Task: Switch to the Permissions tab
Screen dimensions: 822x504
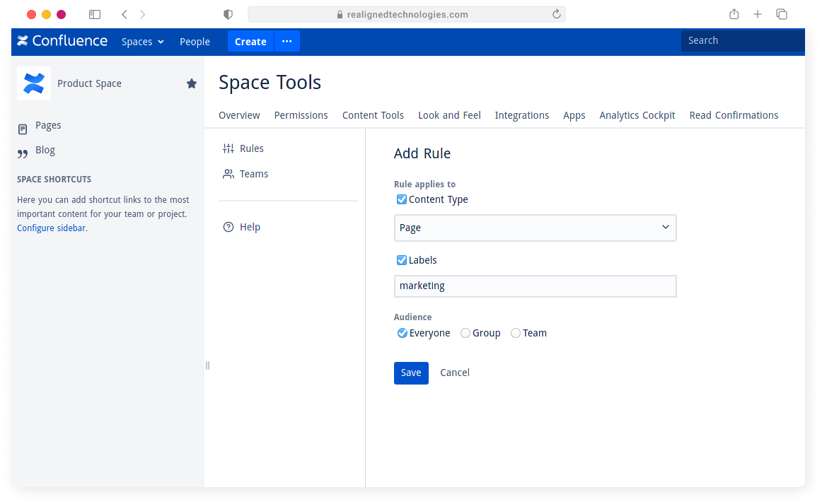Action: tap(301, 115)
